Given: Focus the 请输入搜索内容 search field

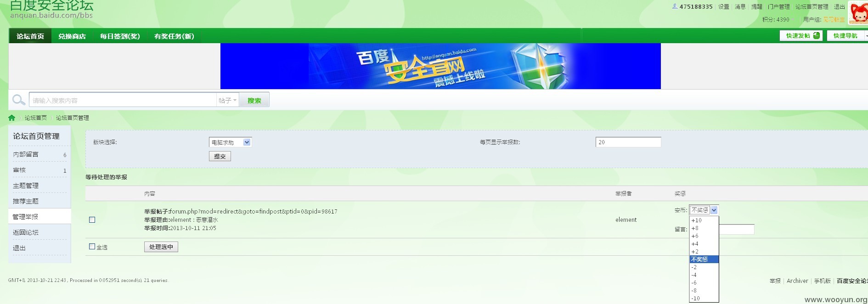Looking at the screenshot, I should tap(123, 100).
